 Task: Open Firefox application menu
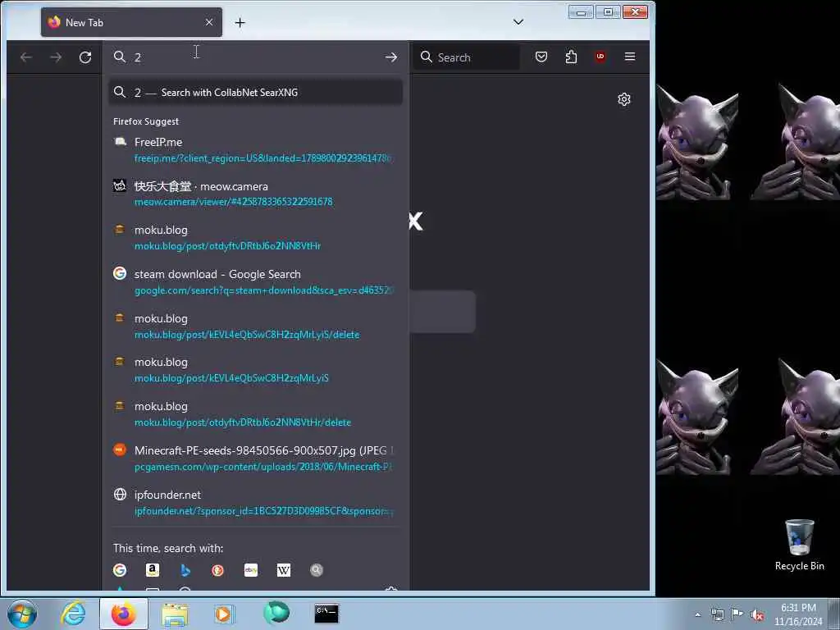coord(630,57)
